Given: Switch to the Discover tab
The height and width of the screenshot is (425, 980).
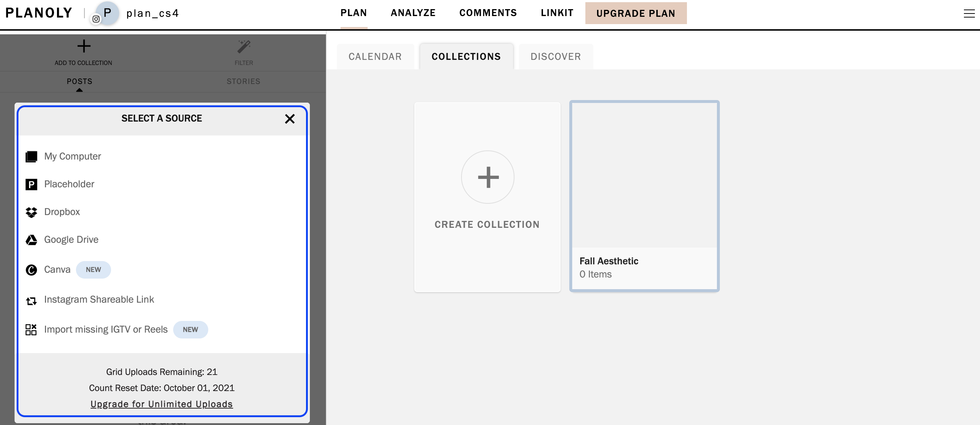Looking at the screenshot, I should click(556, 57).
